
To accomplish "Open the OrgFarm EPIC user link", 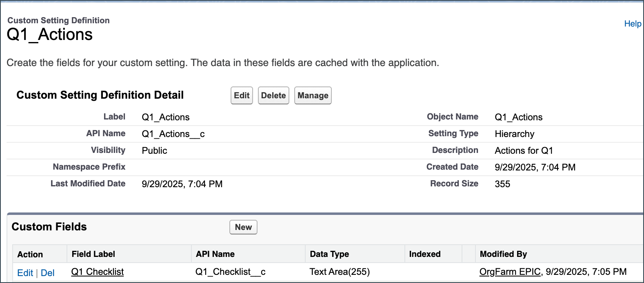I will coord(510,272).
